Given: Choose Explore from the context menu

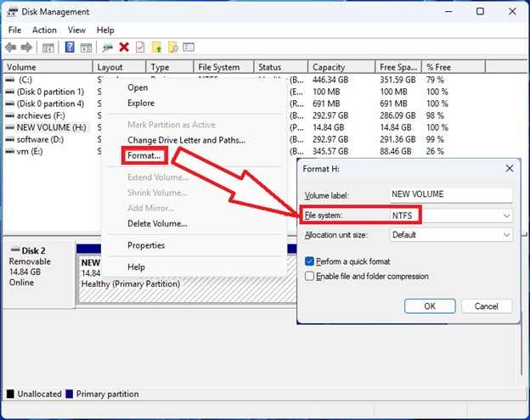Looking at the screenshot, I should point(141,103).
